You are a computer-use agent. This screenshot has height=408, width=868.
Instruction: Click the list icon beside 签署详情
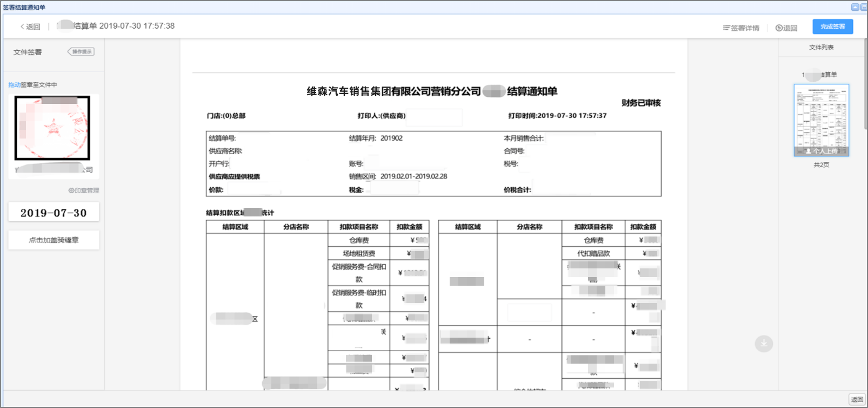(x=726, y=28)
